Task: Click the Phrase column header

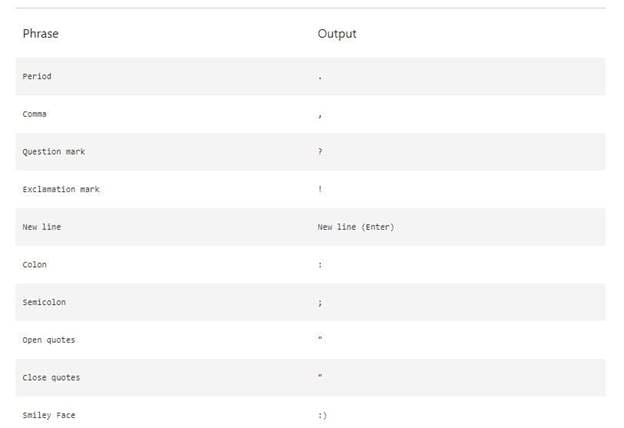Action: [41, 34]
